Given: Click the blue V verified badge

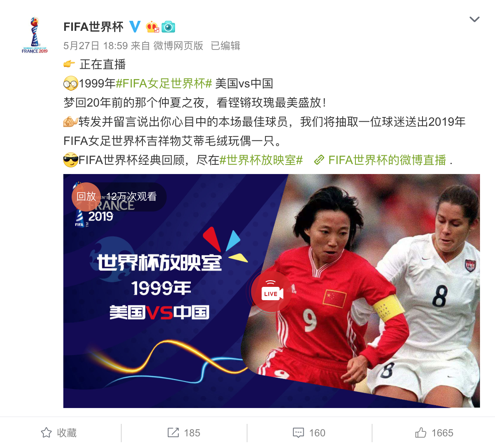Looking at the screenshot, I should point(135,27).
